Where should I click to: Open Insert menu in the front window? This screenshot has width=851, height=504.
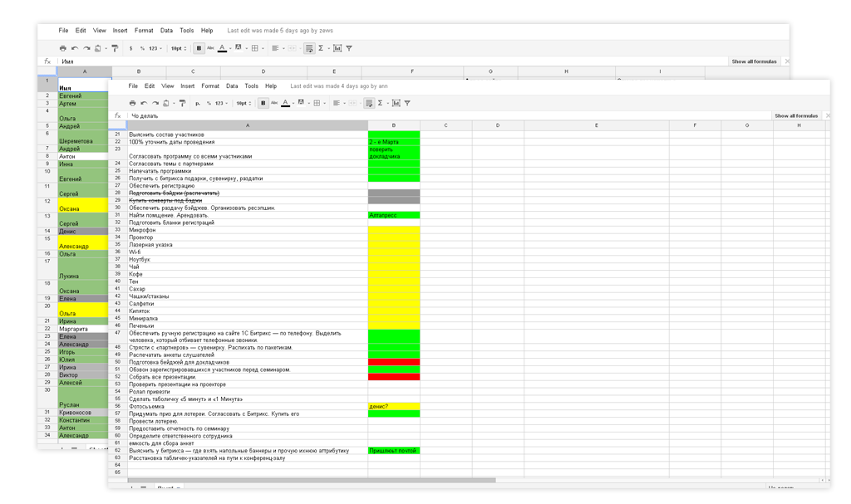tap(188, 86)
